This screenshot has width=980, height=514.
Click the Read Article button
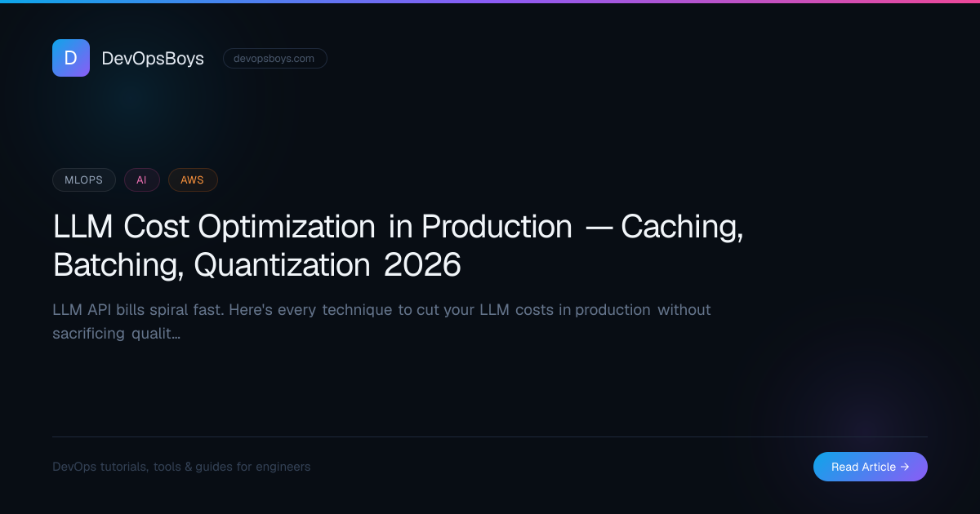[871, 467]
